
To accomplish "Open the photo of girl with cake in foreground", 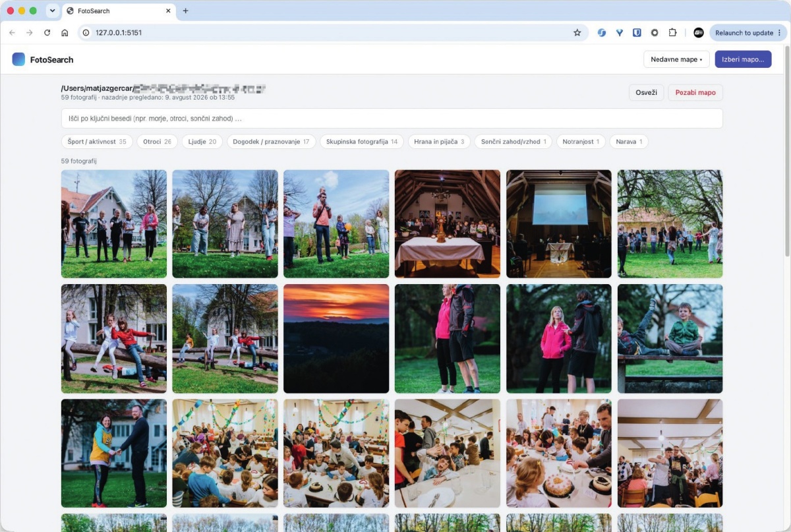I will [x=559, y=454].
